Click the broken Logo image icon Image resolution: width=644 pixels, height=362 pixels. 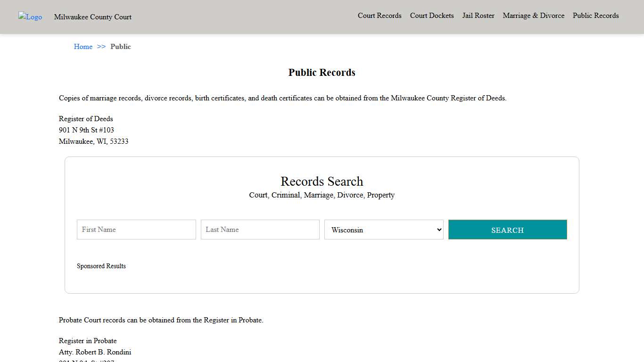(x=30, y=17)
